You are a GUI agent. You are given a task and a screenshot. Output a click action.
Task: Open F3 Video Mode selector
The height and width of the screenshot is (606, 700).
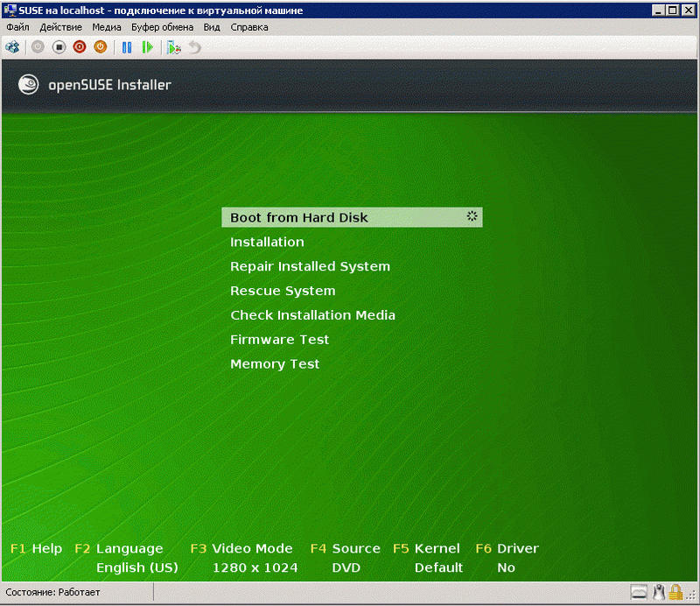[241, 548]
